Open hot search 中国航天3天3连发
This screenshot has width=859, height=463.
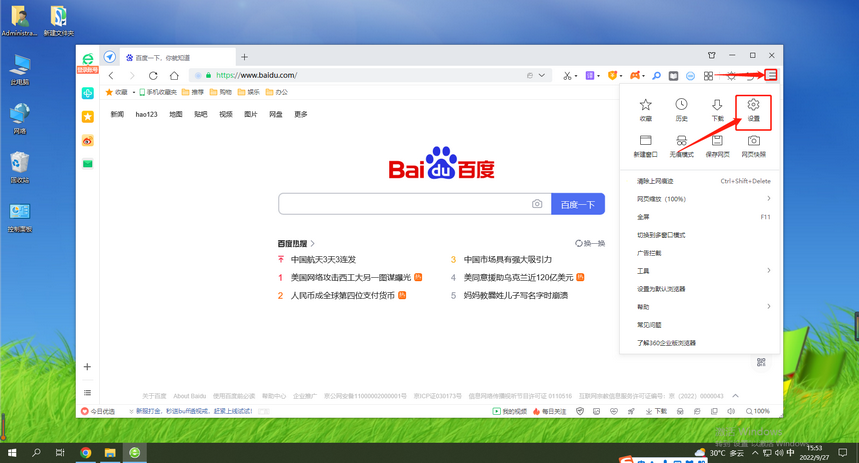coord(323,260)
